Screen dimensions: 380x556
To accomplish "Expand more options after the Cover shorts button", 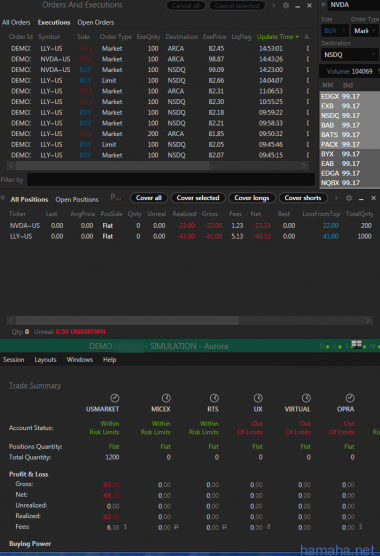I will click(x=336, y=198).
